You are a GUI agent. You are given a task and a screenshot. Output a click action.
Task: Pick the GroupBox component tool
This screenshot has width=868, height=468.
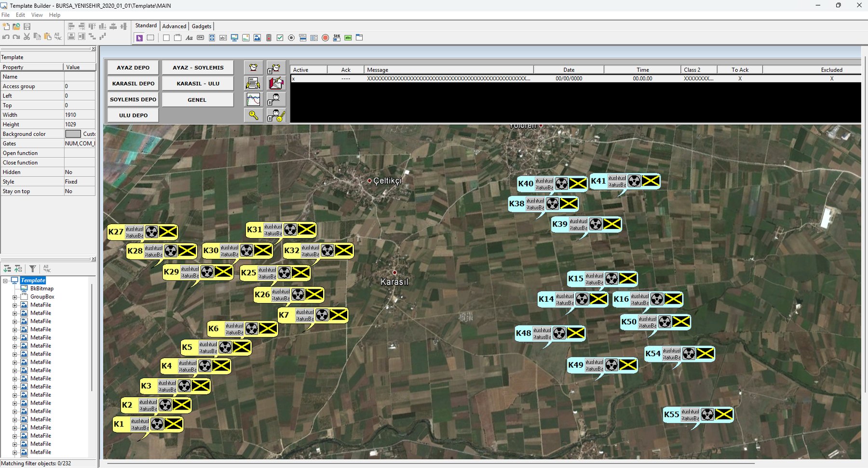tap(177, 38)
